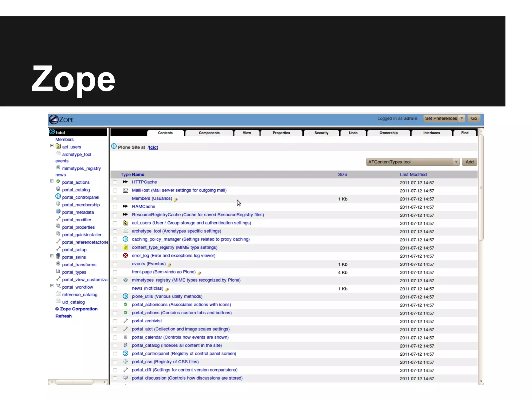Click the main vertical scrollbar thumb
The image size is (532, 399).
click(481, 187)
